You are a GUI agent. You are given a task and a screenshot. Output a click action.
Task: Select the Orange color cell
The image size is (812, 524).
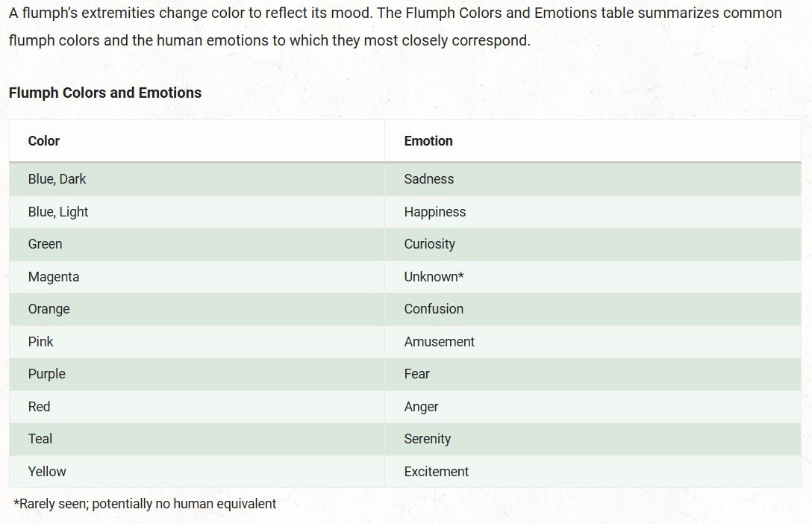click(x=197, y=309)
